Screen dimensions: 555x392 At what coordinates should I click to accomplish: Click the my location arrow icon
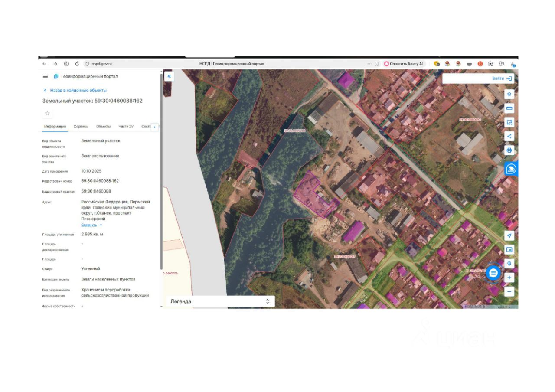pos(509,235)
